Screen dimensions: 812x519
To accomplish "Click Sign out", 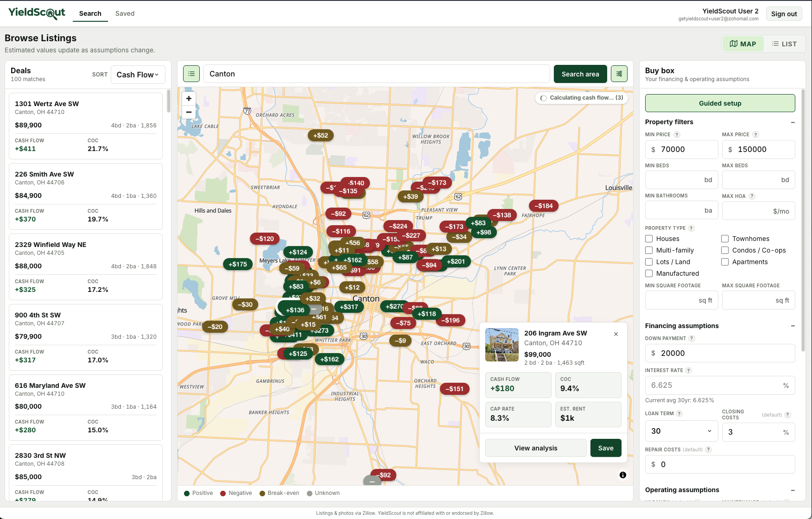I will pyautogui.click(x=784, y=14).
